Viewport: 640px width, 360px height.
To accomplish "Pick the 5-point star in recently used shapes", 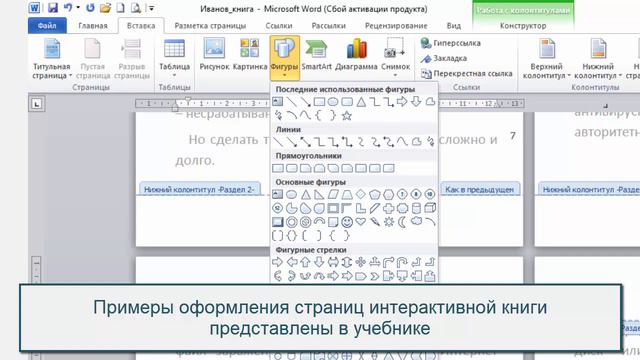I will coord(347,116).
